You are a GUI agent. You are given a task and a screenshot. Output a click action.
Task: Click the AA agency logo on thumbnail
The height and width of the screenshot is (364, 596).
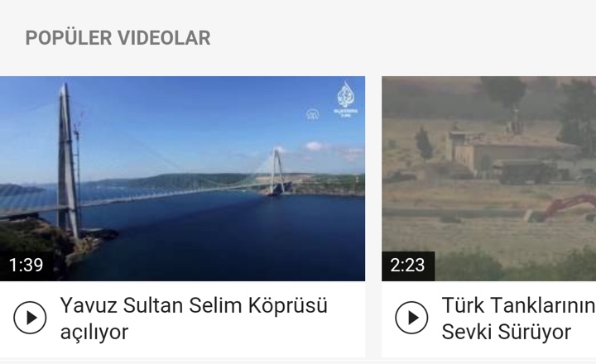pos(312,114)
